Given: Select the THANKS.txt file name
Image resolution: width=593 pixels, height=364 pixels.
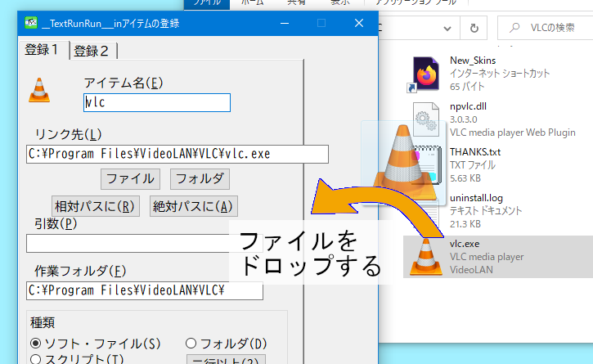Looking at the screenshot, I should coord(475,152).
